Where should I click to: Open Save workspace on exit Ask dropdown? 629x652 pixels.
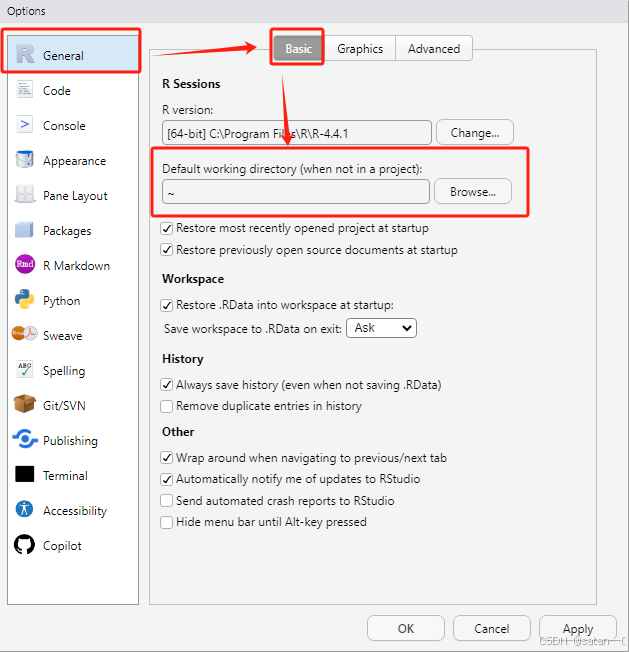(381, 328)
